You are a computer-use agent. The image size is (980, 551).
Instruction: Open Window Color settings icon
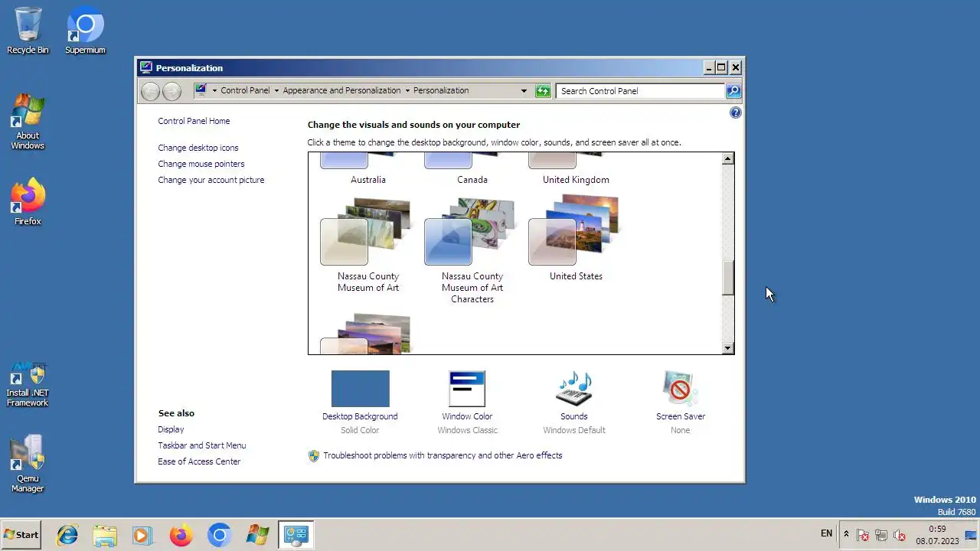(x=467, y=389)
